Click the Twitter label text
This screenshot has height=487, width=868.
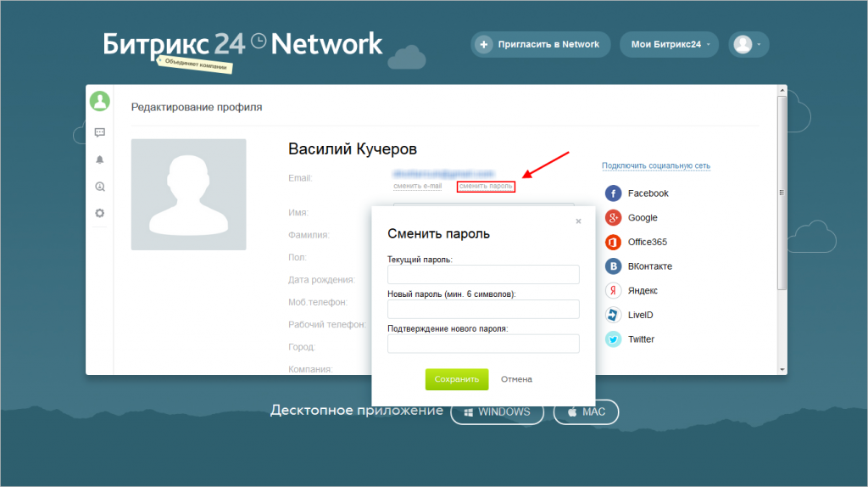click(x=641, y=339)
